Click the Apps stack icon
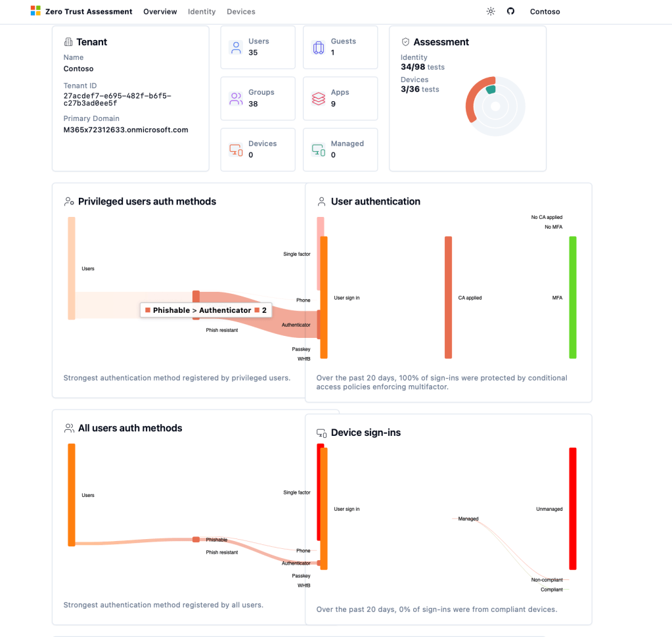Image resolution: width=672 pixels, height=637 pixels. point(319,99)
